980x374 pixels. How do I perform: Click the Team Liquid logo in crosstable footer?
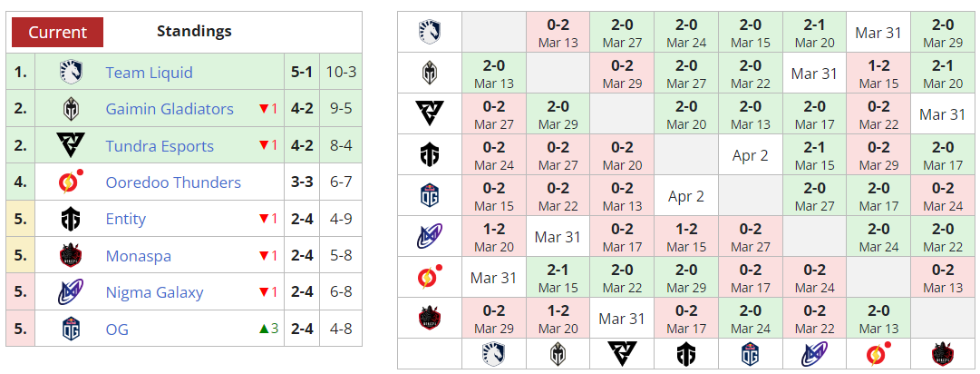tap(494, 354)
